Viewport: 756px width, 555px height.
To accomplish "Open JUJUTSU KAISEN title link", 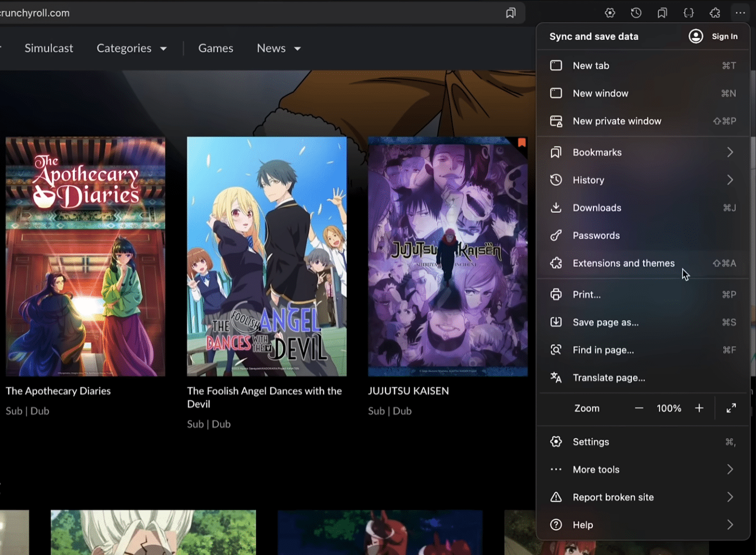I will click(408, 391).
